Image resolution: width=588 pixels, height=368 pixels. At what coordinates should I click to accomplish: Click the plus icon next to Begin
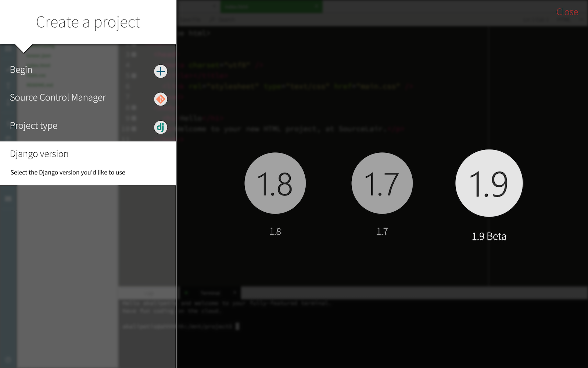point(161,71)
